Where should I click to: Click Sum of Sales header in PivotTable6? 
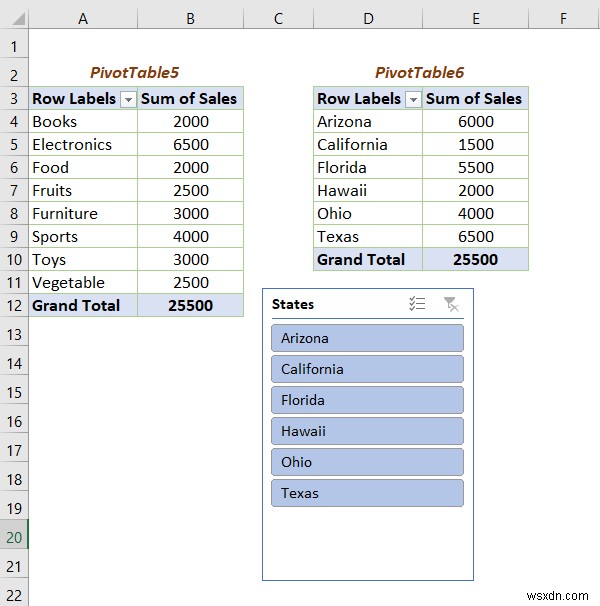click(x=476, y=99)
